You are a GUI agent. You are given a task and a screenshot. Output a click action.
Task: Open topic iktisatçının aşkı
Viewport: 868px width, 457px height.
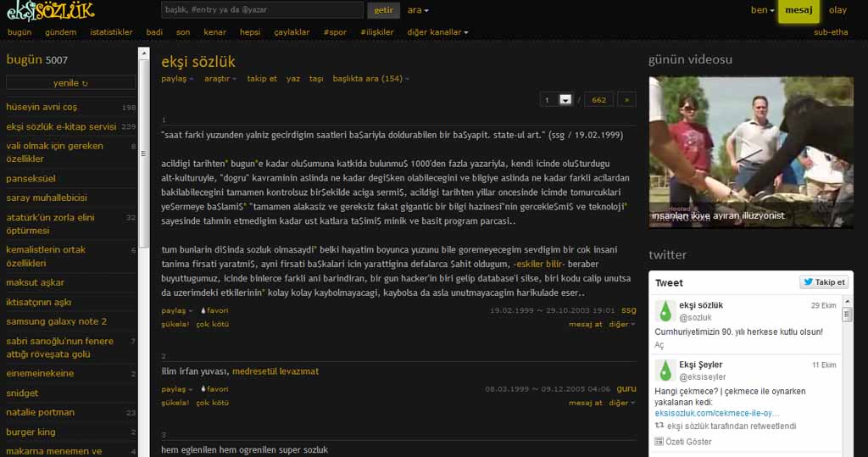coord(39,302)
